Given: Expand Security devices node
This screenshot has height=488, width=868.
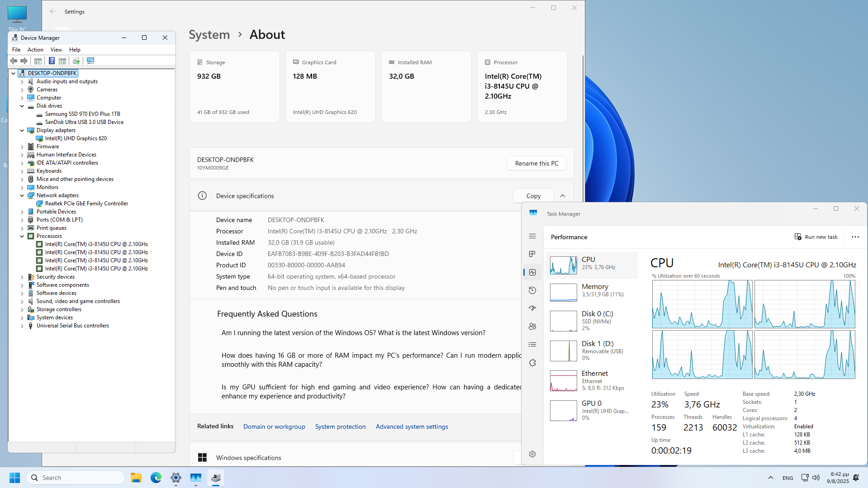Looking at the screenshot, I should coord(22,277).
